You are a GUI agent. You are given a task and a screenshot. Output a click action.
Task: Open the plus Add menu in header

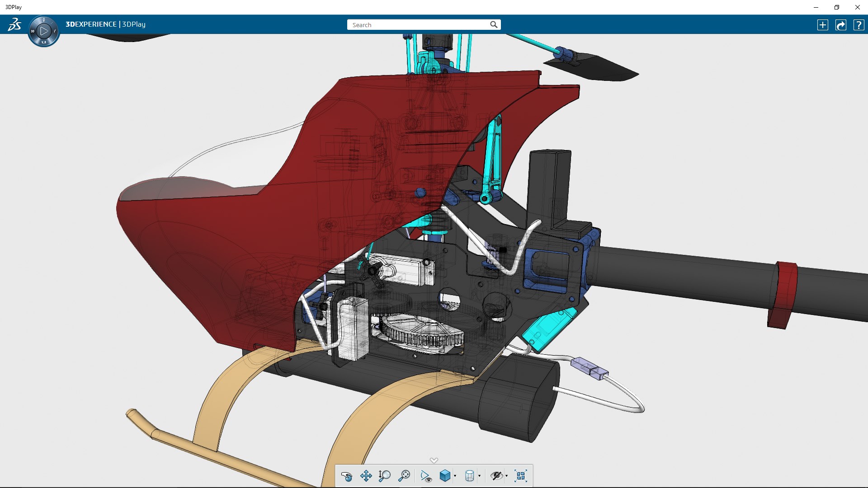pos(823,25)
